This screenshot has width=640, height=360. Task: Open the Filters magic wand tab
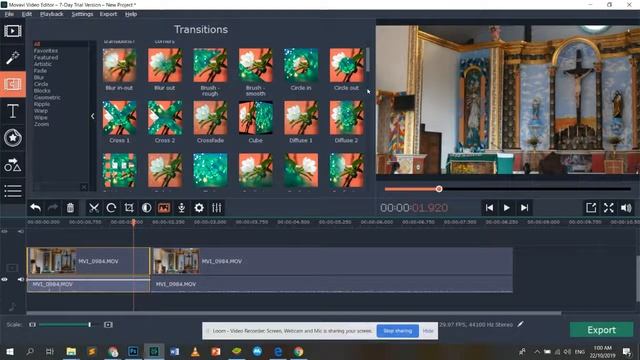(x=13, y=58)
